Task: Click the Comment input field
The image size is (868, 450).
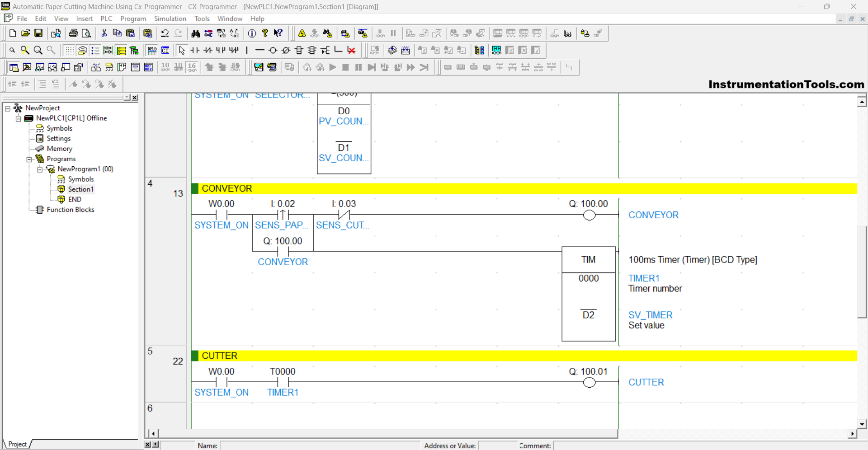Action: 710,445
